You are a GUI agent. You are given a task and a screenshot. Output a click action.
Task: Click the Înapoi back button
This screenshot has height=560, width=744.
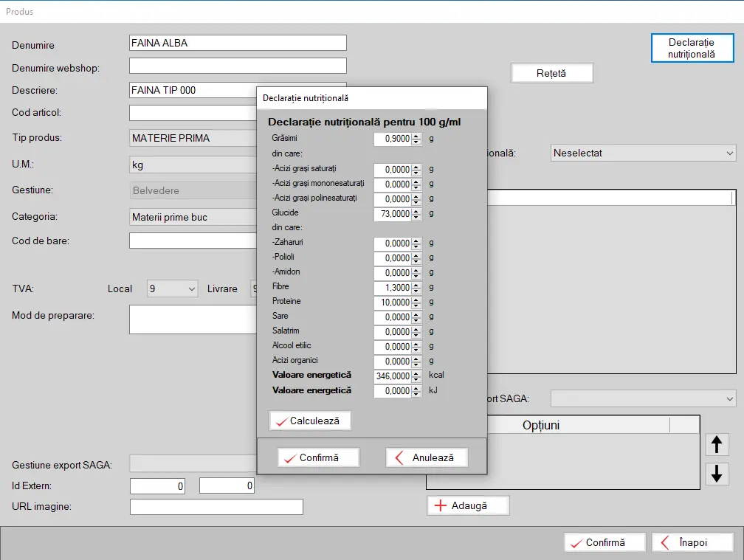point(693,542)
